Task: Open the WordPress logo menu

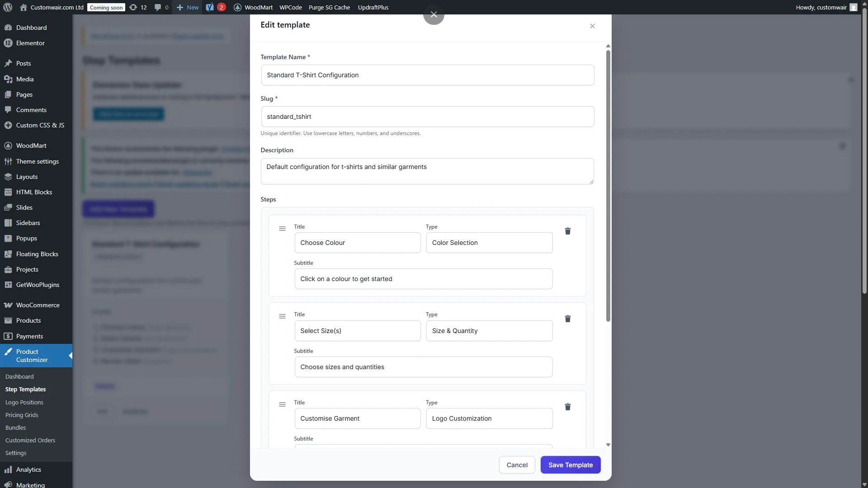Action: (x=8, y=7)
